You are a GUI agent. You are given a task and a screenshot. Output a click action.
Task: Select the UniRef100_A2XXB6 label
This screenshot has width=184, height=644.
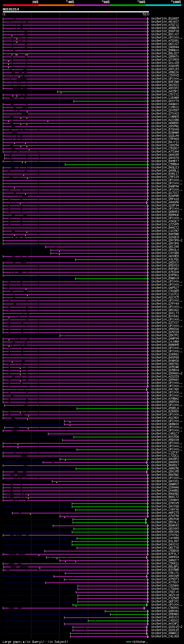165,120
